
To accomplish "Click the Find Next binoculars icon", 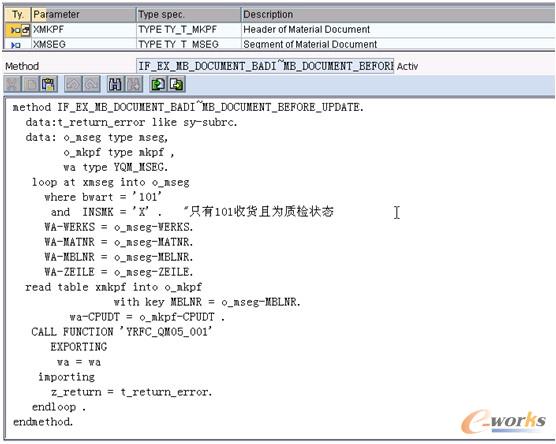I will coord(134,85).
